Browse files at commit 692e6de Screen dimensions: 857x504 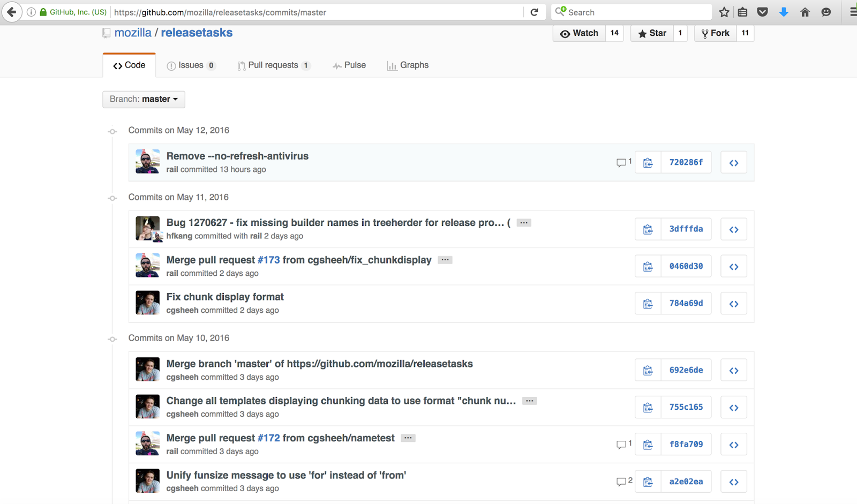733,371
